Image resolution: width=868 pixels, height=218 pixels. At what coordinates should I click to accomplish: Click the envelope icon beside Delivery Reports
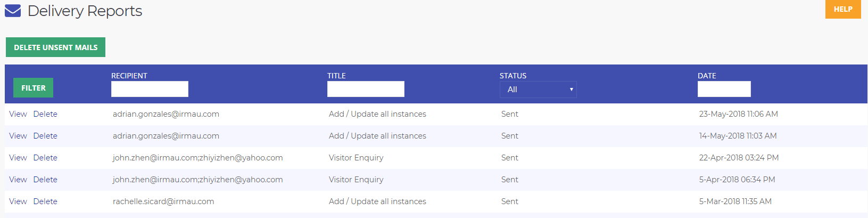coord(13,11)
